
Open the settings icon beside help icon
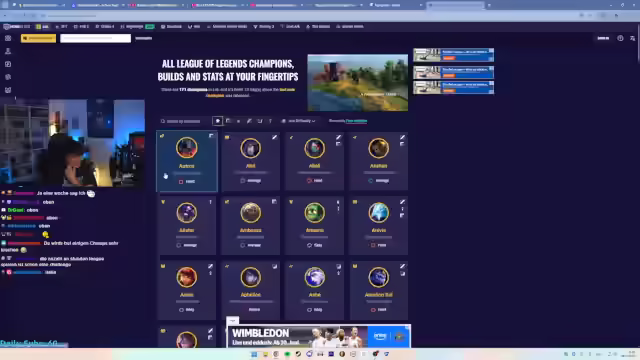tap(632, 38)
